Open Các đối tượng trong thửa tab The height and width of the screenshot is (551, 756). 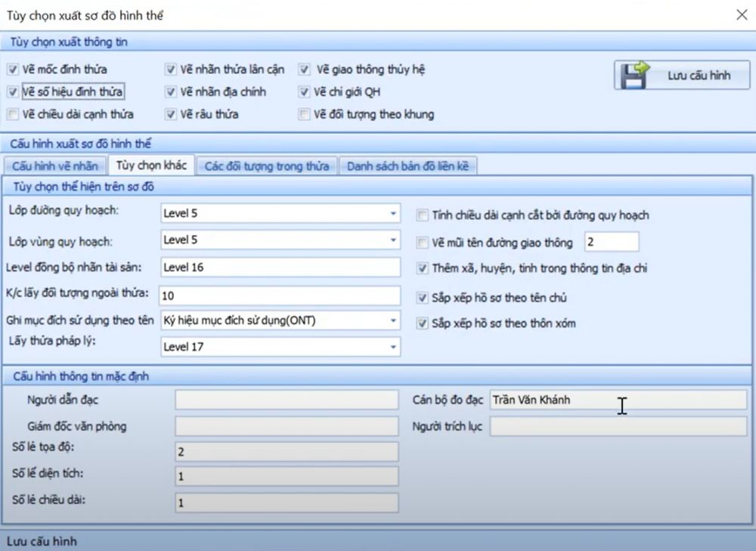pos(267,166)
